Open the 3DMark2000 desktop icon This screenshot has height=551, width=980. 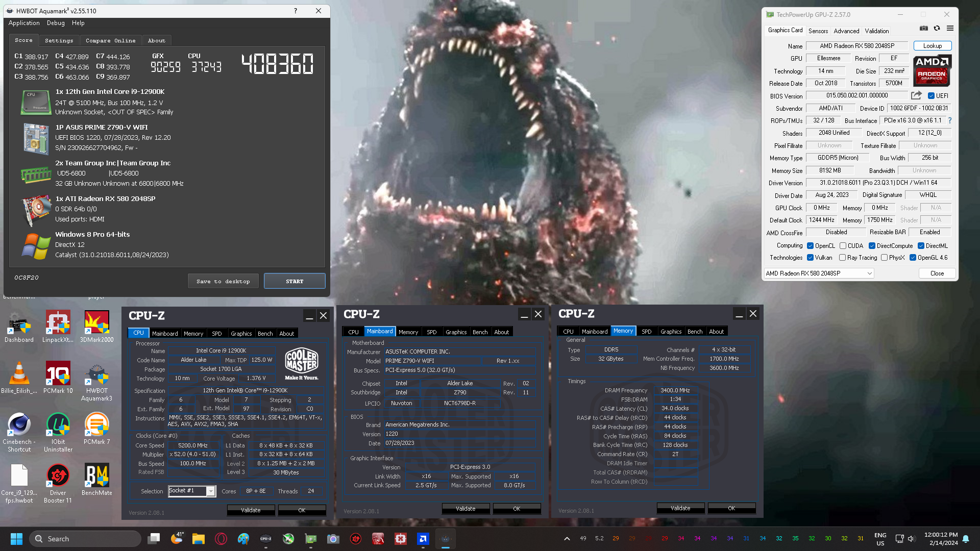click(x=96, y=327)
